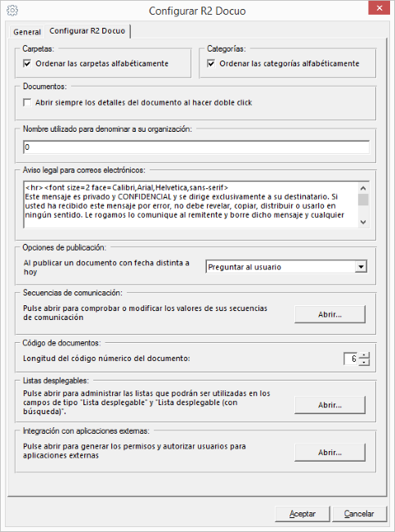This screenshot has height=532, width=395.
Task: Click the Aceptar button
Action: [x=303, y=514]
